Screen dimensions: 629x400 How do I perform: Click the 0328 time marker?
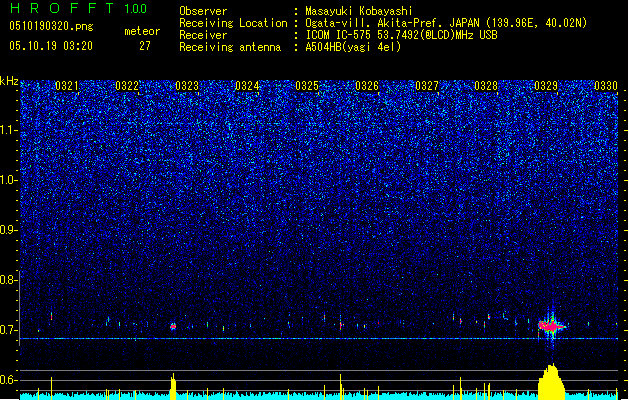click(x=486, y=86)
